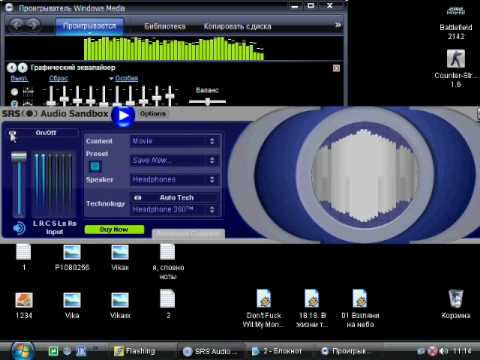This screenshot has height=360, width=480.
Task: Click the Баланс balance slider
Action: (x=207, y=101)
